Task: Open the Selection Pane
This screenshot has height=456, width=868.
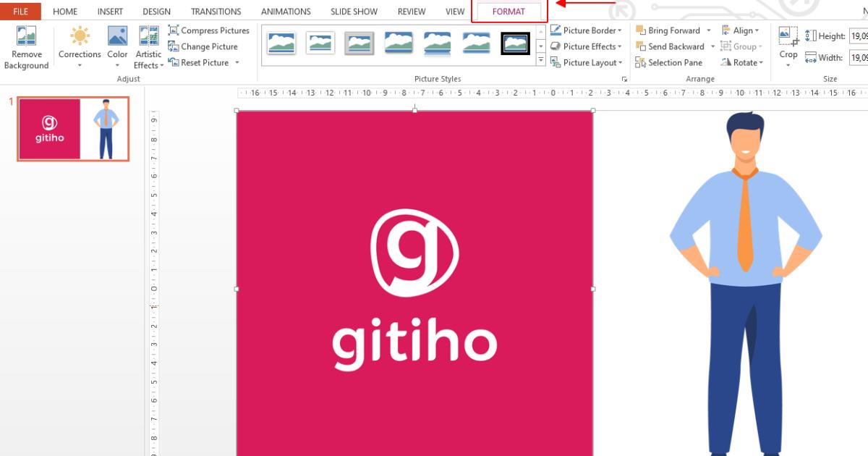Action: point(671,62)
